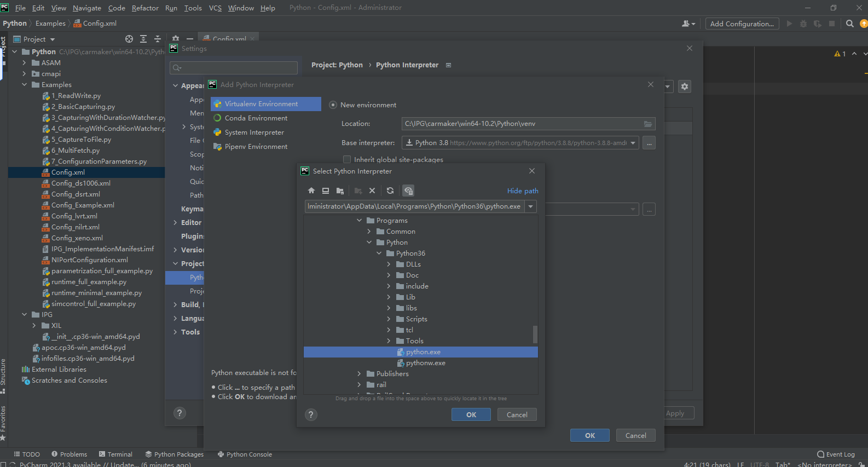Image resolution: width=868 pixels, height=467 pixels.
Task: Open path history dropdown in file chooser
Action: click(x=530, y=206)
